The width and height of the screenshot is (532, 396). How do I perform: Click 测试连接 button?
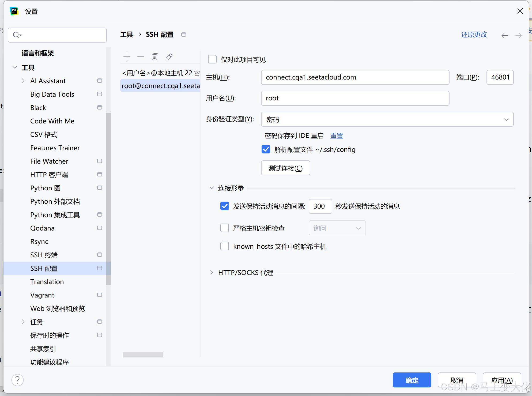tap(285, 168)
